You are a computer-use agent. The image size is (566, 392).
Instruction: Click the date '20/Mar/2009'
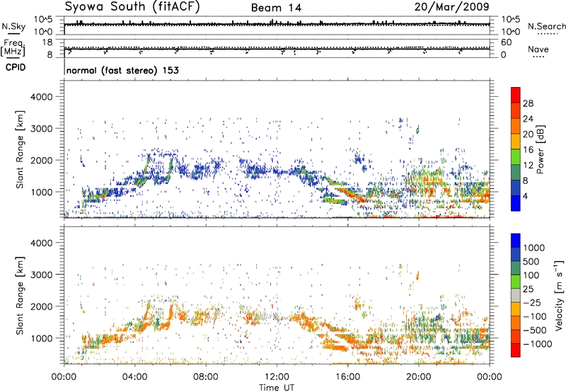click(451, 7)
